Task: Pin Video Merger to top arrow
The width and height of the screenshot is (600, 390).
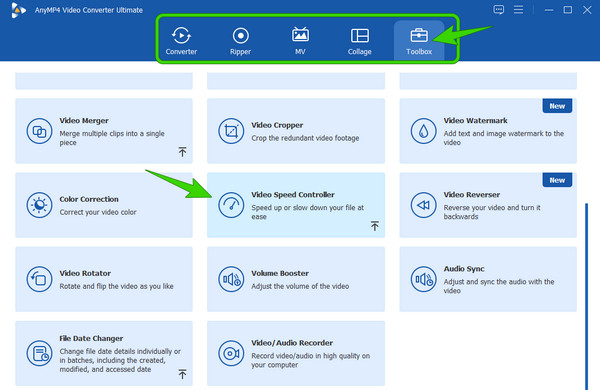Action: point(183,152)
